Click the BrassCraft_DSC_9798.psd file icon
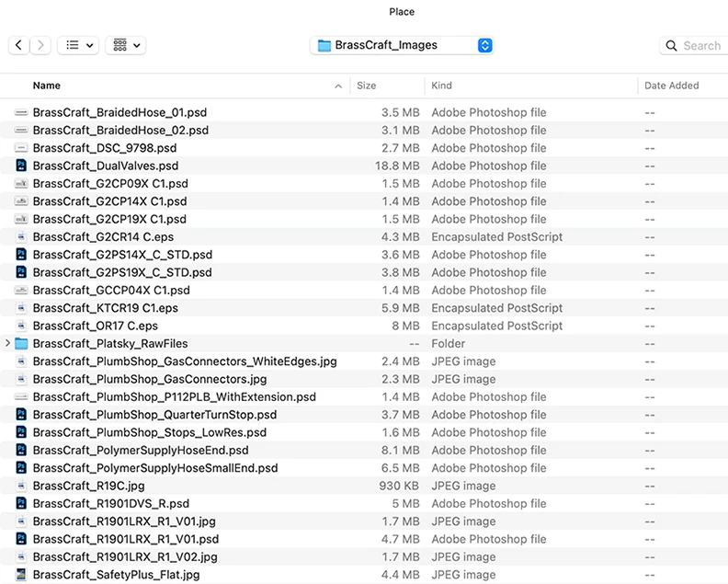728x584 pixels. pyautogui.click(x=21, y=148)
